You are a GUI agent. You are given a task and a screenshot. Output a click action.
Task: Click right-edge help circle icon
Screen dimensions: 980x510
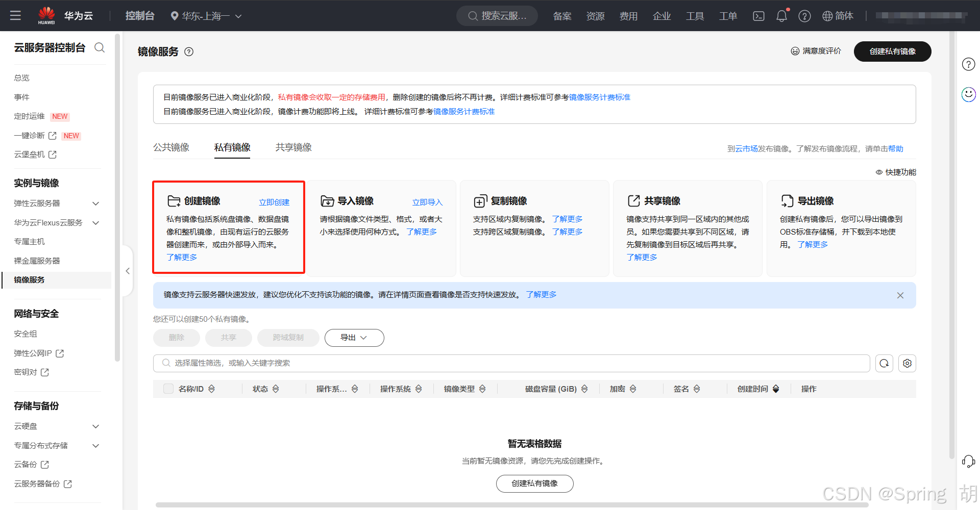[968, 64]
